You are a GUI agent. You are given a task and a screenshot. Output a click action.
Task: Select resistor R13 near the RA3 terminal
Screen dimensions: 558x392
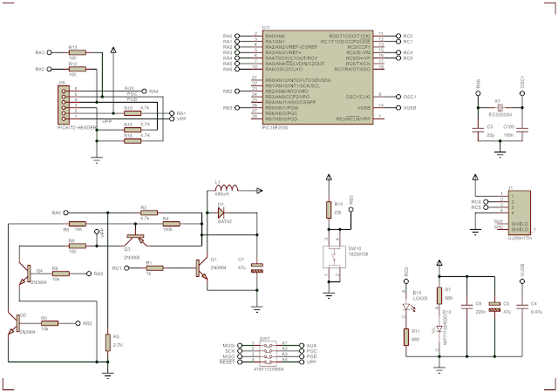pyautogui.click(x=78, y=52)
